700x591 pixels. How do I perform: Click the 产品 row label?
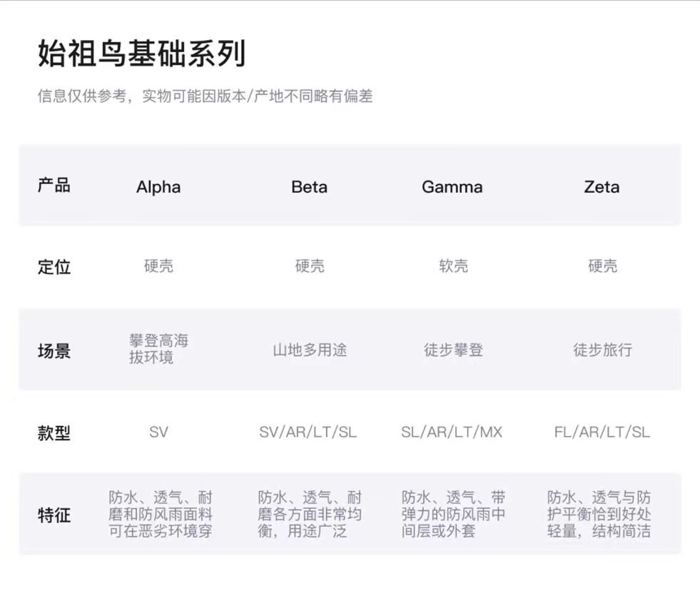(54, 186)
